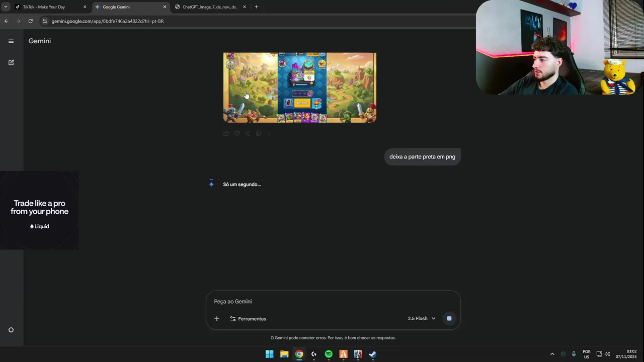This screenshot has height=362, width=644.
Task: Open the orange A app in taskbar
Action: pyautogui.click(x=343, y=354)
